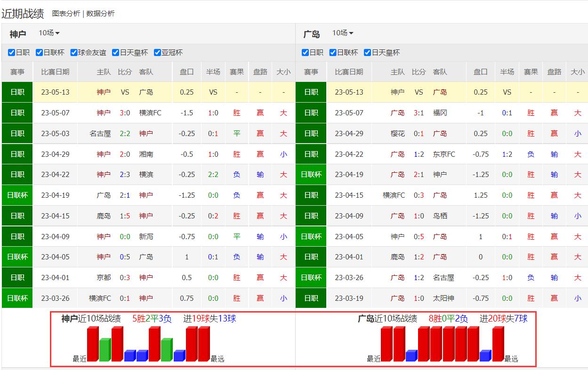Switch to the 数据分析 data analysis view
Viewport: 588px width, 370px height.
coord(100,14)
